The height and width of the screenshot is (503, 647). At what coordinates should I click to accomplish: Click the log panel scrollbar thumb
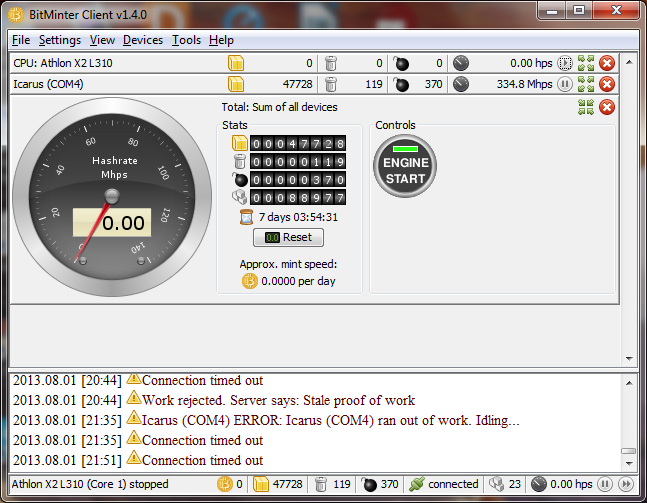click(629, 451)
